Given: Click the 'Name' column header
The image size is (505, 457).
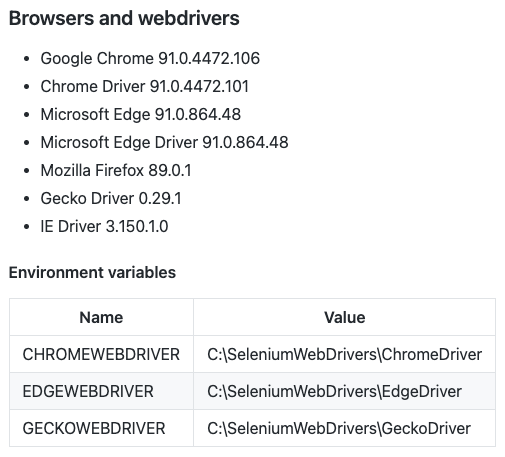Looking at the screenshot, I should pos(101,317).
